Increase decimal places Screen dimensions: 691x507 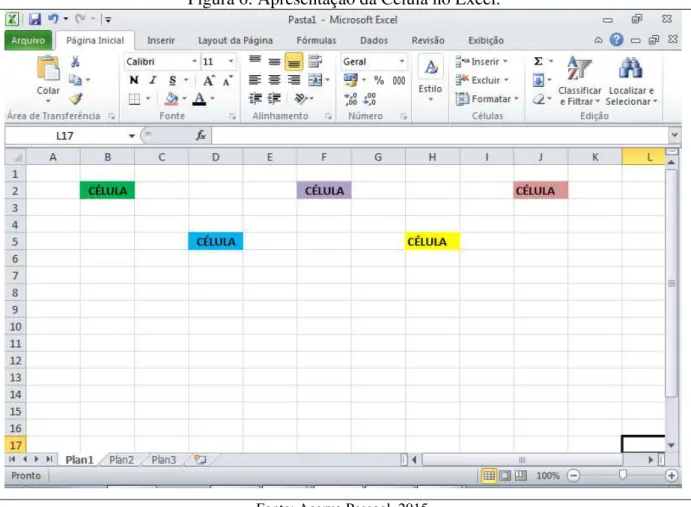pyautogui.click(x=351, y=99)
